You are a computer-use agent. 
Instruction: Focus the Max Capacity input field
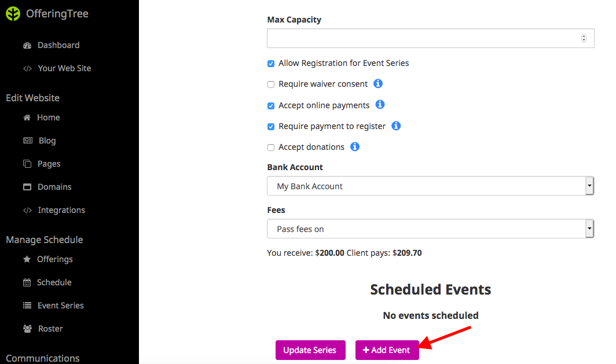430,38
